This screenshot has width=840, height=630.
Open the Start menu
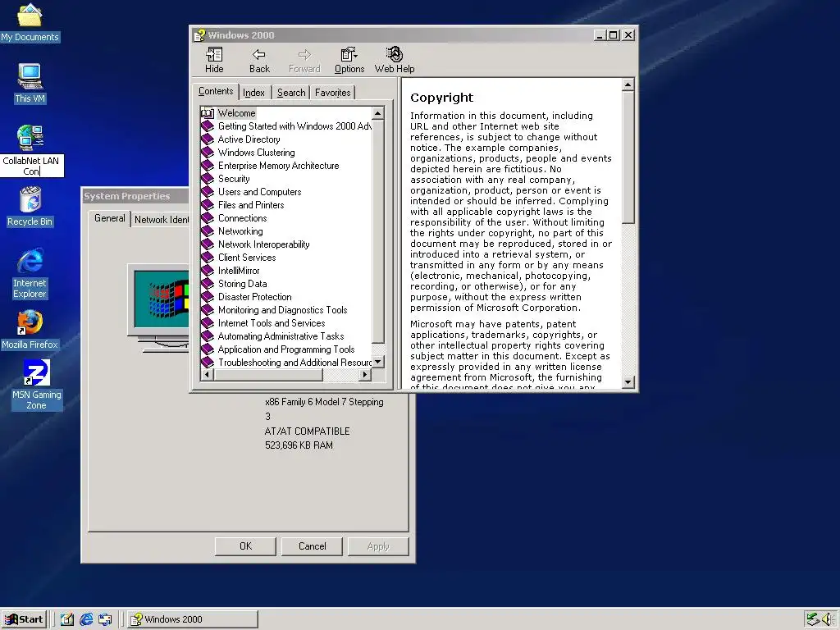click(x=24, y=619)
